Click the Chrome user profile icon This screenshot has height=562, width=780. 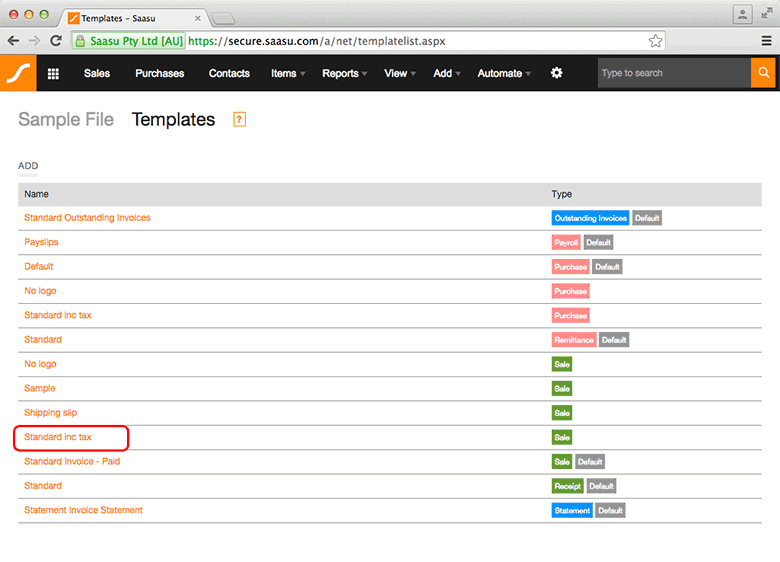point(742,14)
